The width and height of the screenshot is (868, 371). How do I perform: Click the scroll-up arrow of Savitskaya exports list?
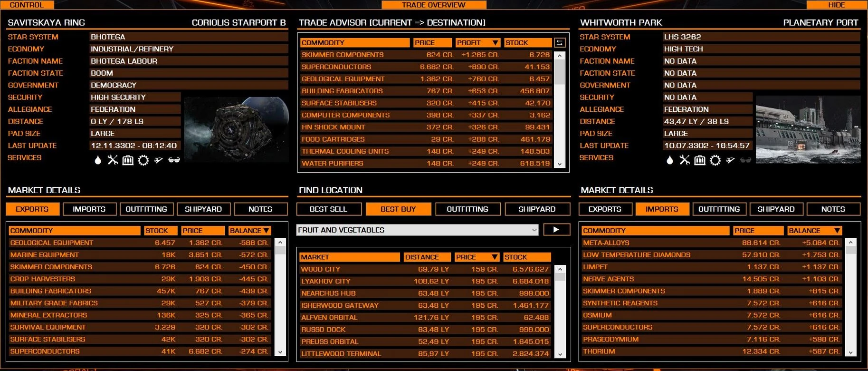[280, 243]
